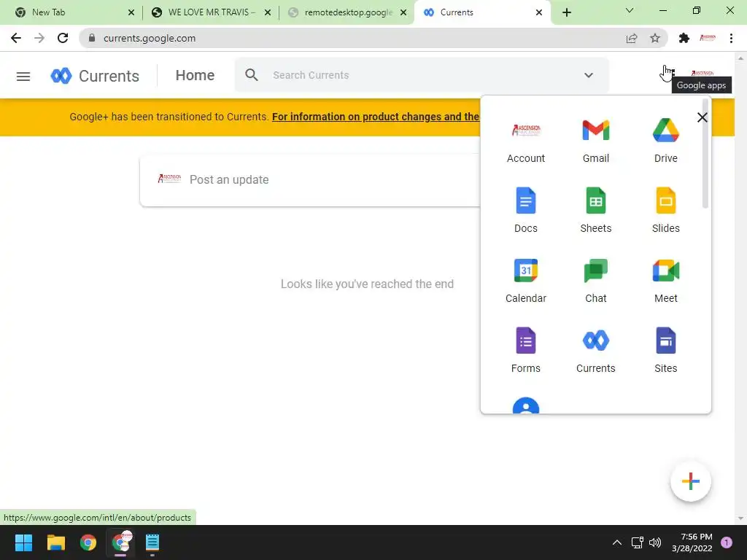Click the Currents logo in the header
Image resolution: width=747 pixels, height=560 pixels.
tap(95, 76)
